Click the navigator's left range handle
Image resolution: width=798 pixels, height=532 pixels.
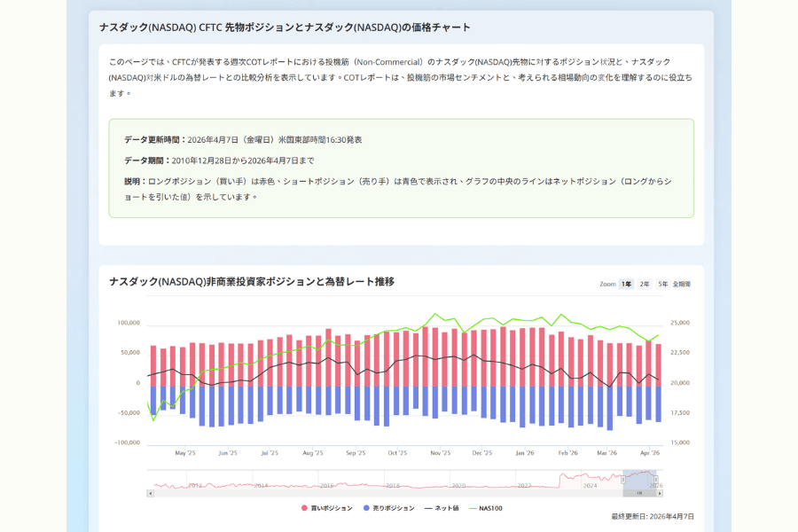(x=623, y=480)
